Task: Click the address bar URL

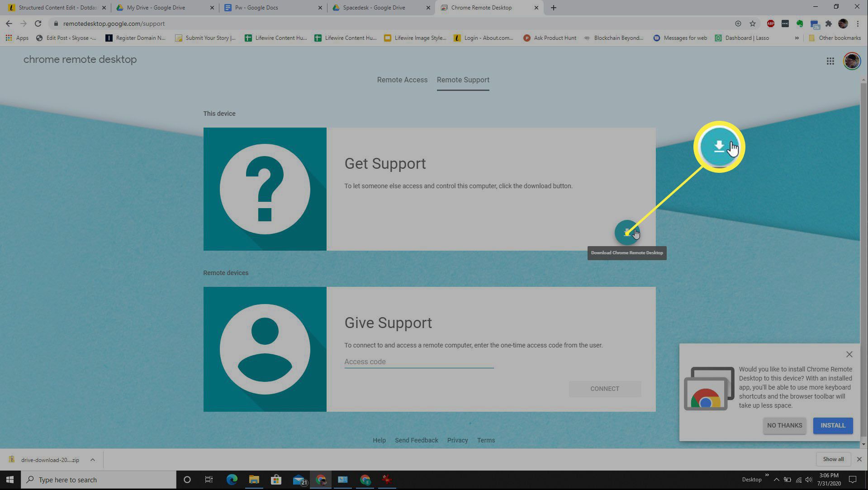Action: 114,24
